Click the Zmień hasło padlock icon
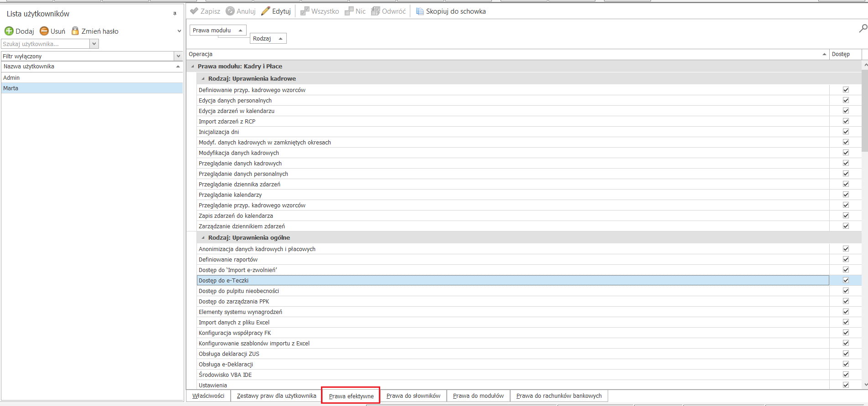The height and width of the screenshot is (406, 868). pyautogui.click(x=75, y=31)
